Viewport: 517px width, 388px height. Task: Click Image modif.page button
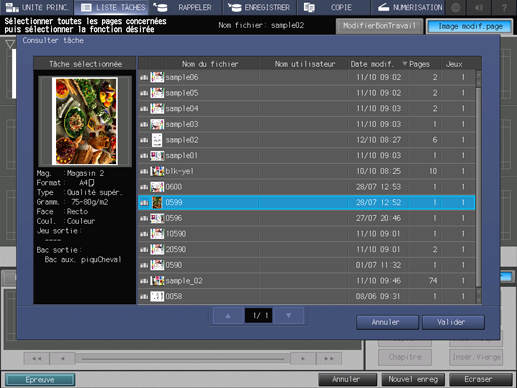pyautogui.click(x=470, y=26)
